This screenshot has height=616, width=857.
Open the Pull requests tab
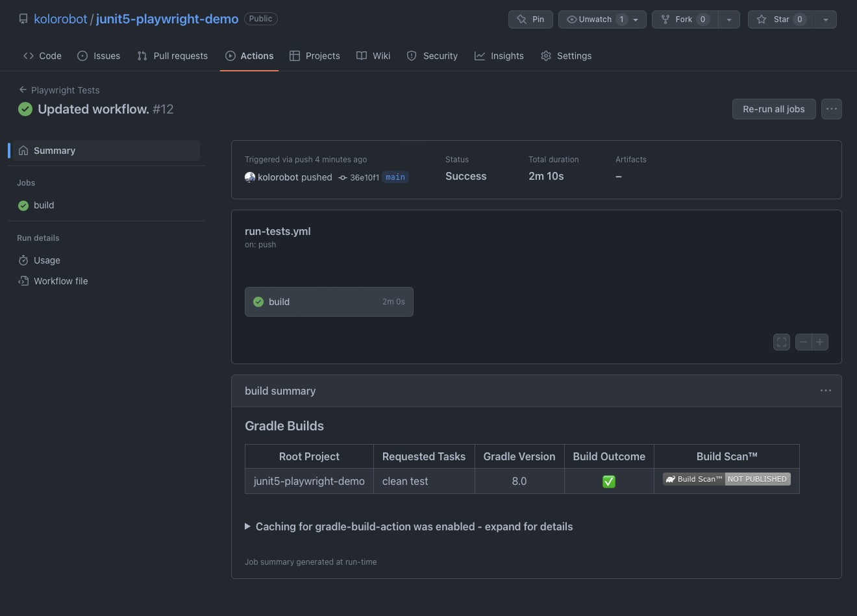point(173,56)
